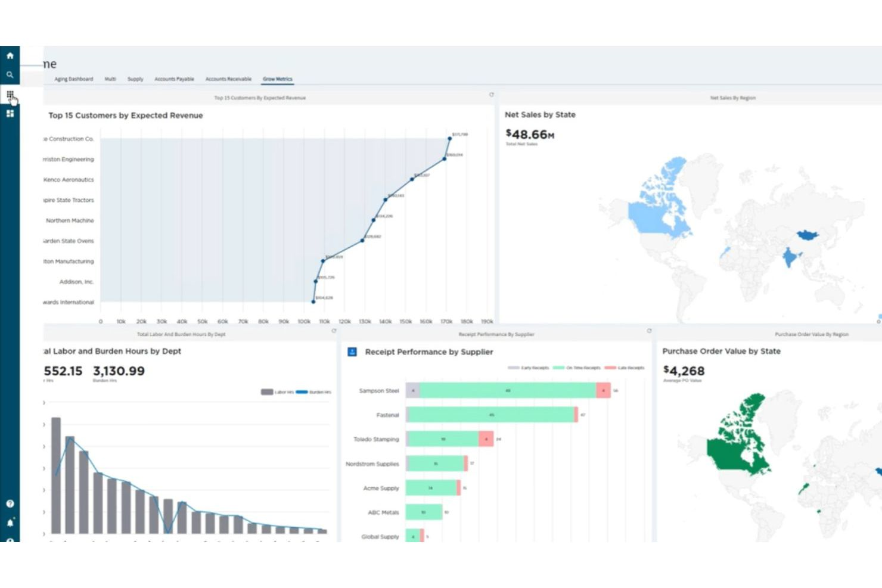Open the Aging Dashboard tab
The width and height of the screenshot is (882, 588).
click(73, 79)
